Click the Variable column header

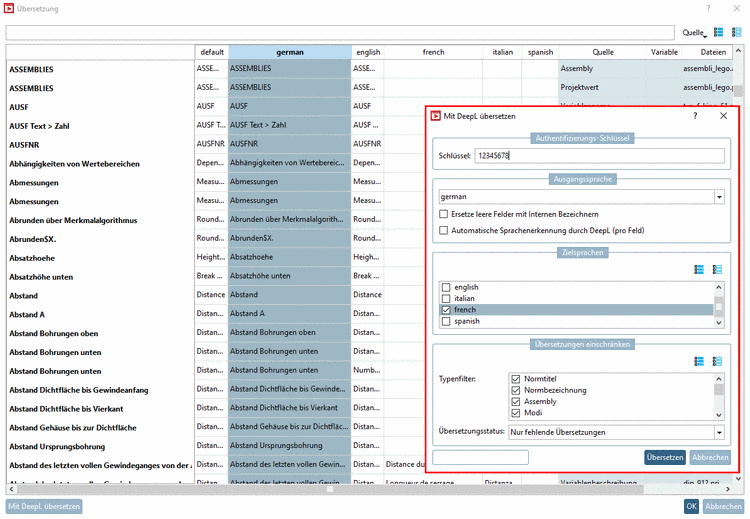tap(664, 52)
